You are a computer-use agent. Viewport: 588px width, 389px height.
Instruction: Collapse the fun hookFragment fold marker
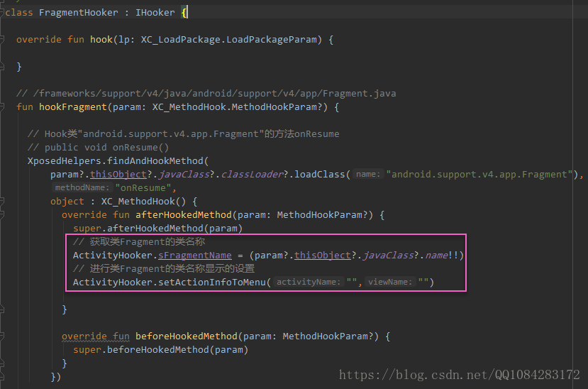pos(2,107)
